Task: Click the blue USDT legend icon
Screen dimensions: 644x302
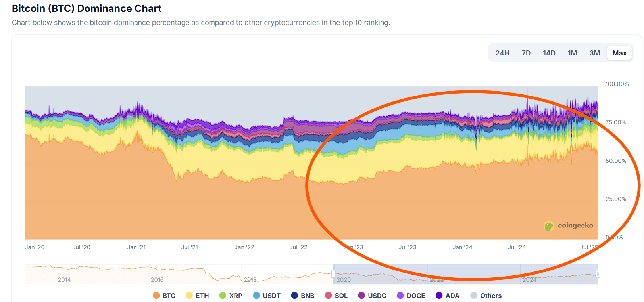Action: pos(256,296)
